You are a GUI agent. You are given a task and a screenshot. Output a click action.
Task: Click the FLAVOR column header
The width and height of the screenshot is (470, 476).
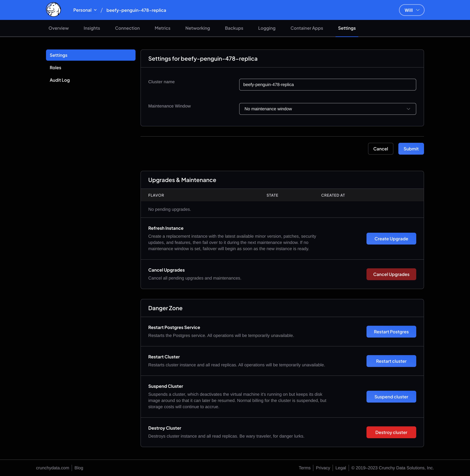click(x=156, y=195)
